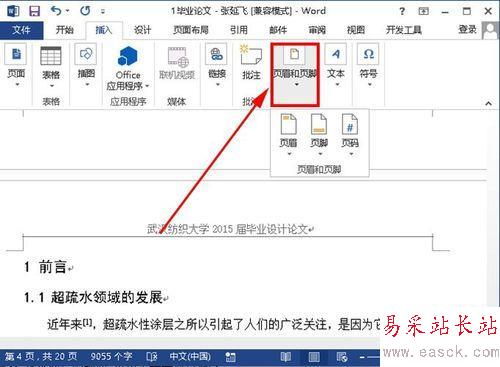Viewport: 500px width, 367px height.
Task: Click the vertical scrollbar on the right
Action: click(x=494, y=207)
